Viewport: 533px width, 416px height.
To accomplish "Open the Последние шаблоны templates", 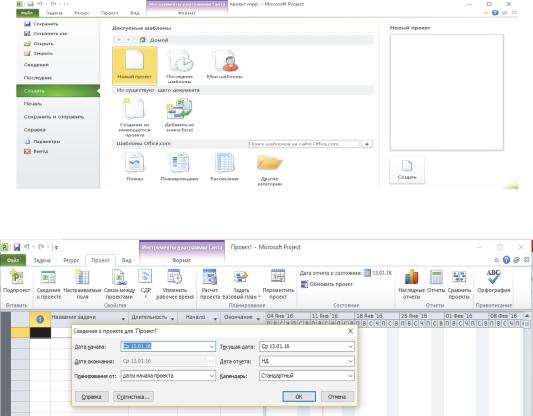I will click(180, 66).
